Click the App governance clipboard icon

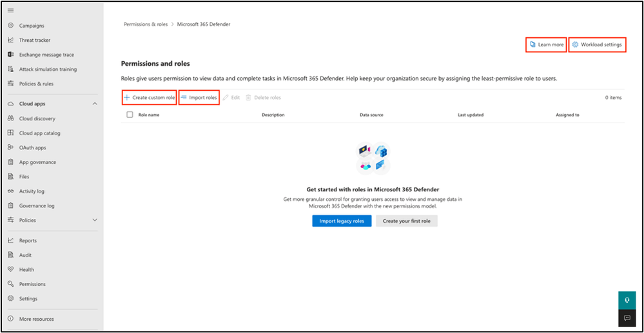(x=11, y=162)
